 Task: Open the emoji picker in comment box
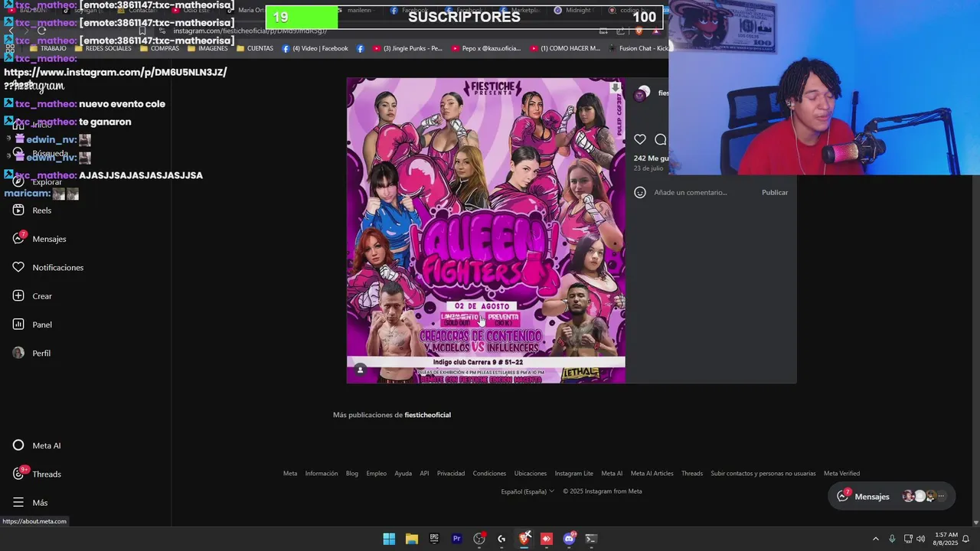tap(640, 192)
